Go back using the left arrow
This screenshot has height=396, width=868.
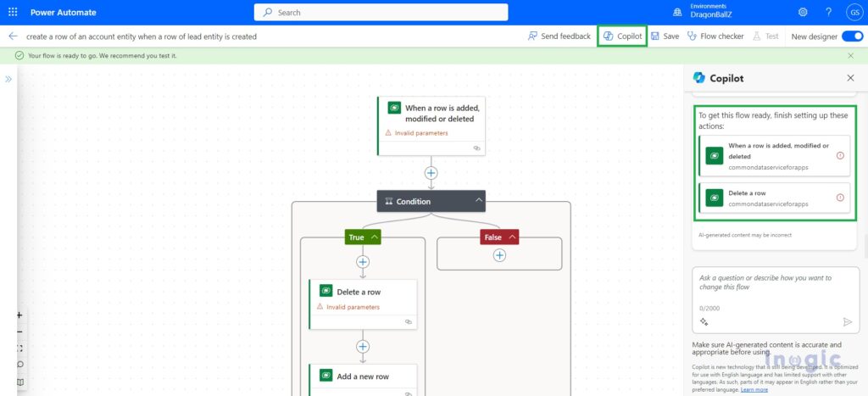tap(13, 36)
